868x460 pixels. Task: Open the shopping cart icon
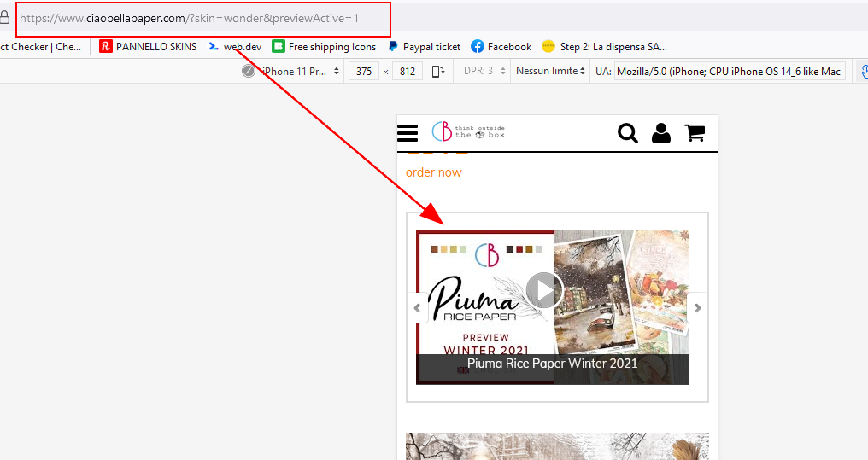point(695,132)
